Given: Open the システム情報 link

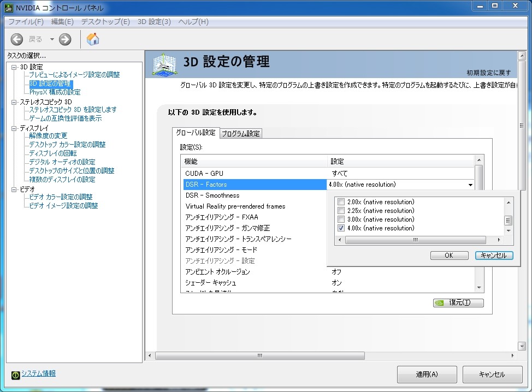Looking at the screenshot, I should point(39,373).
